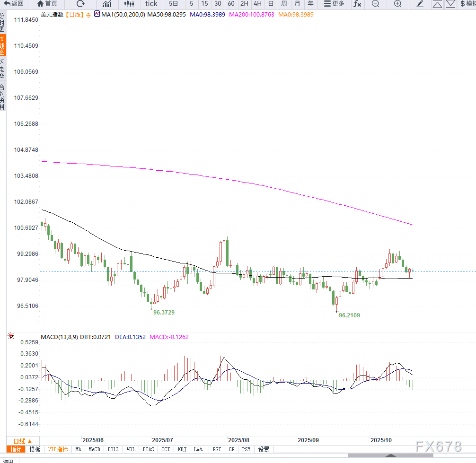
Task: Click the orange plus circle beside 日线
Action: (88, 15)
